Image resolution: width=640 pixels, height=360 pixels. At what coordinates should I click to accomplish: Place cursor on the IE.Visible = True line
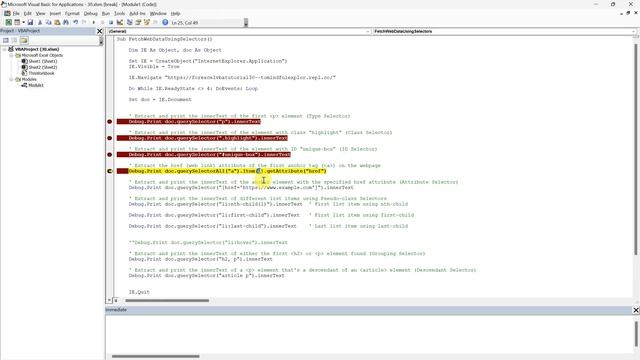tap(154, 67)
